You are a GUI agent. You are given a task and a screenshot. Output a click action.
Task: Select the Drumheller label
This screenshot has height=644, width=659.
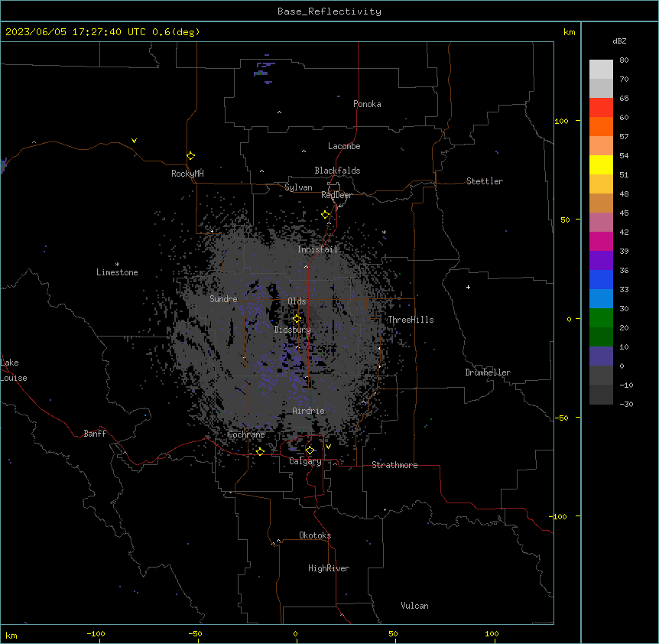[x=488, y=372]
